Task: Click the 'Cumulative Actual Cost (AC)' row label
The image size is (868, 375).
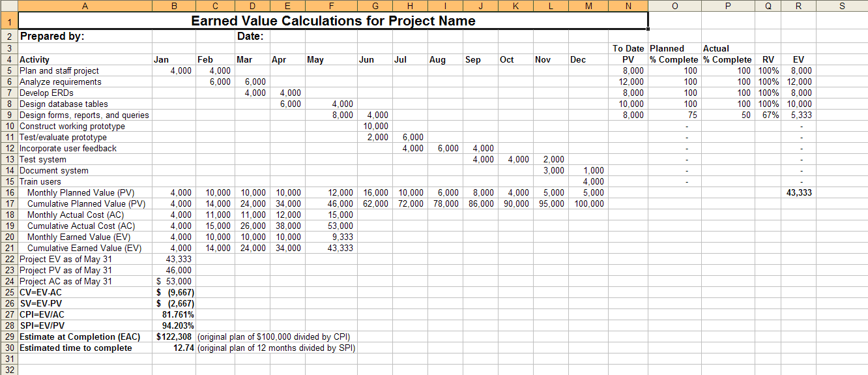Action: point(81,226)
